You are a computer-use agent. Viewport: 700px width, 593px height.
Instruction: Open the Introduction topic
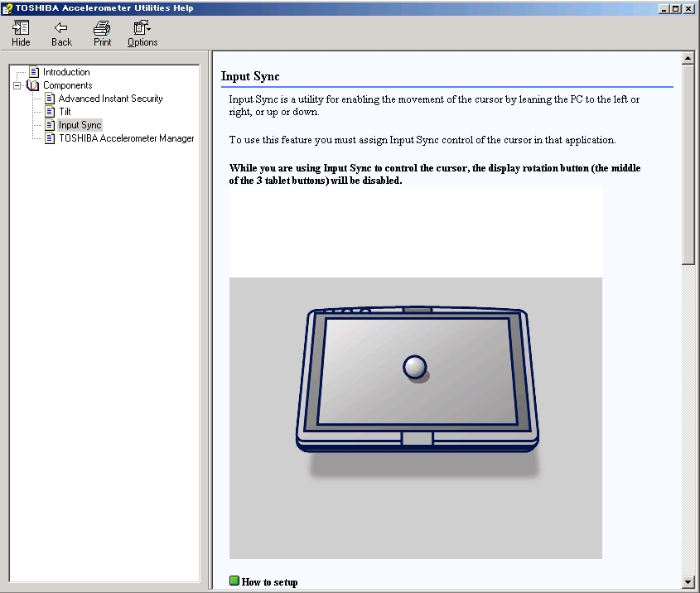[66, 72]
